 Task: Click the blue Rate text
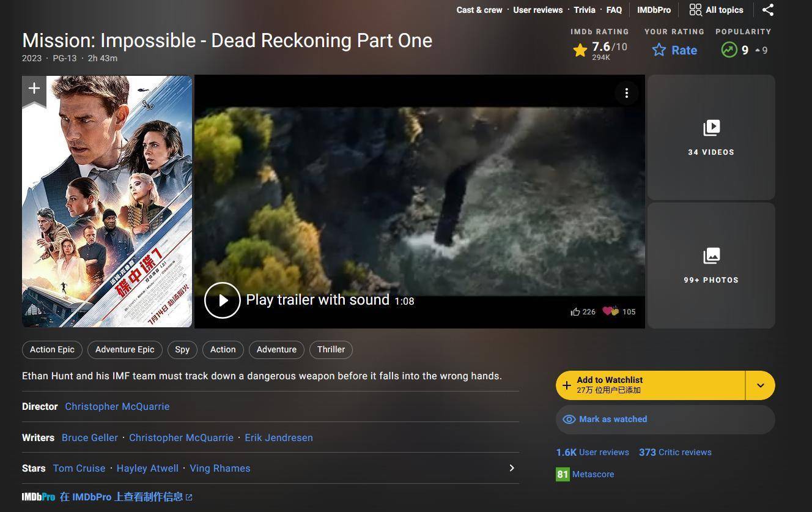coord(684,50)
